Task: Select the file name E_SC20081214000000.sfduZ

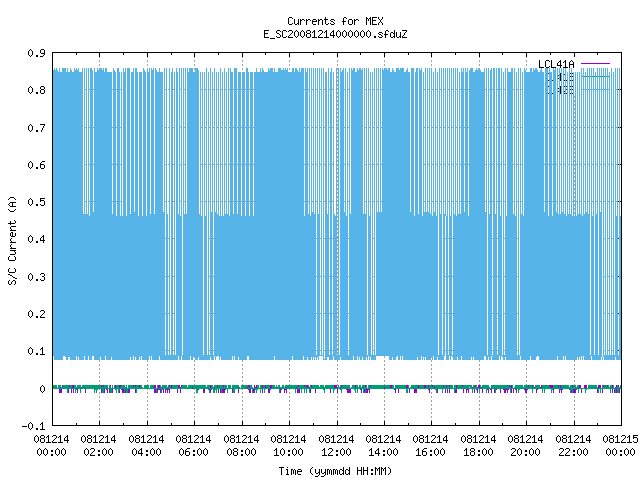Action: click(x=335, y=34)
